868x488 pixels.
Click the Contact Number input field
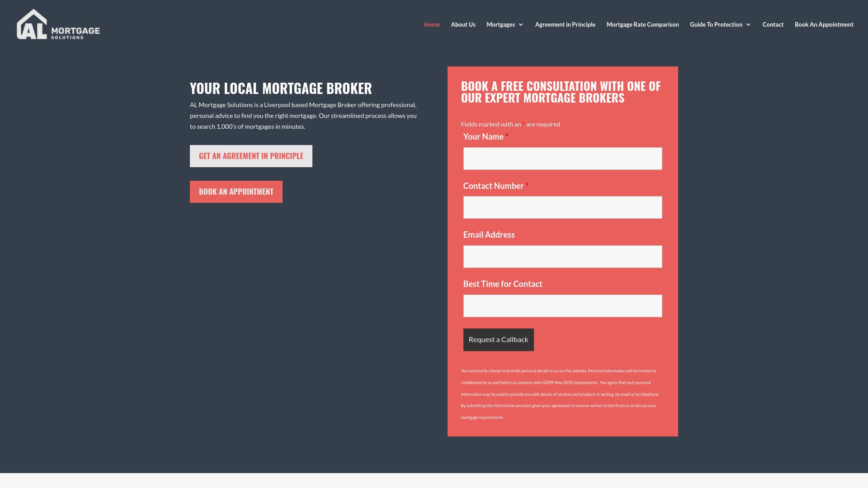tap(563, 207)
